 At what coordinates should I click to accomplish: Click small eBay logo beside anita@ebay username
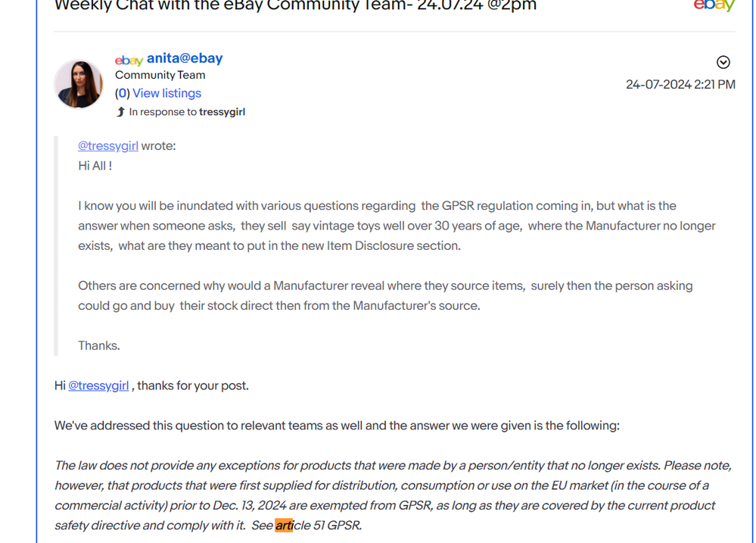tap(129, 60)
